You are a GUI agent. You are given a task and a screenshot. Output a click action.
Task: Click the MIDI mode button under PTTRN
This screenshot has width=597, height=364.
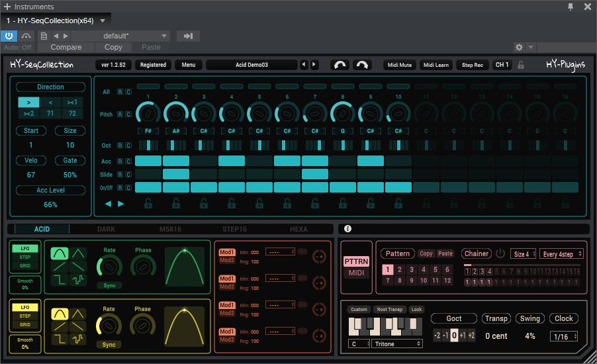356,273
